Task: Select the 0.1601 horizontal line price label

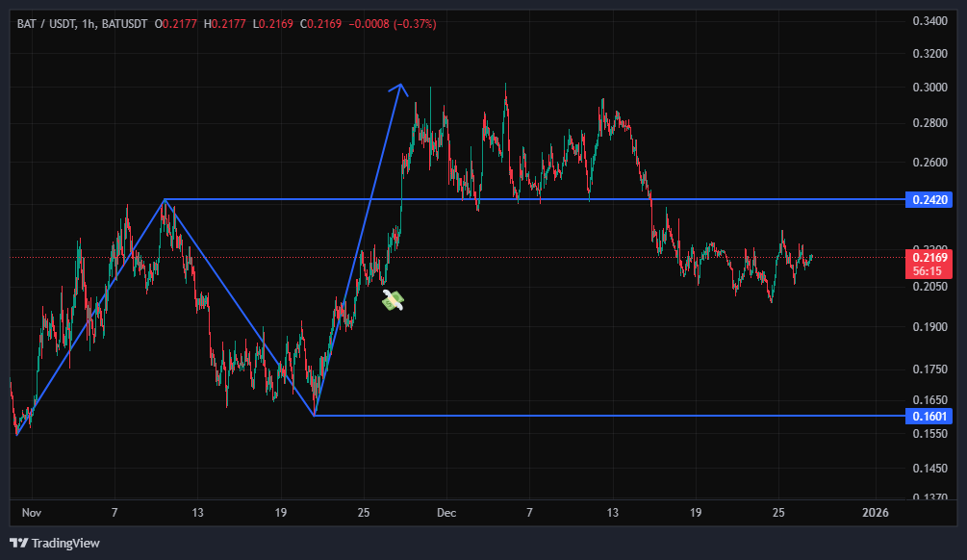Action: [929, 416]
